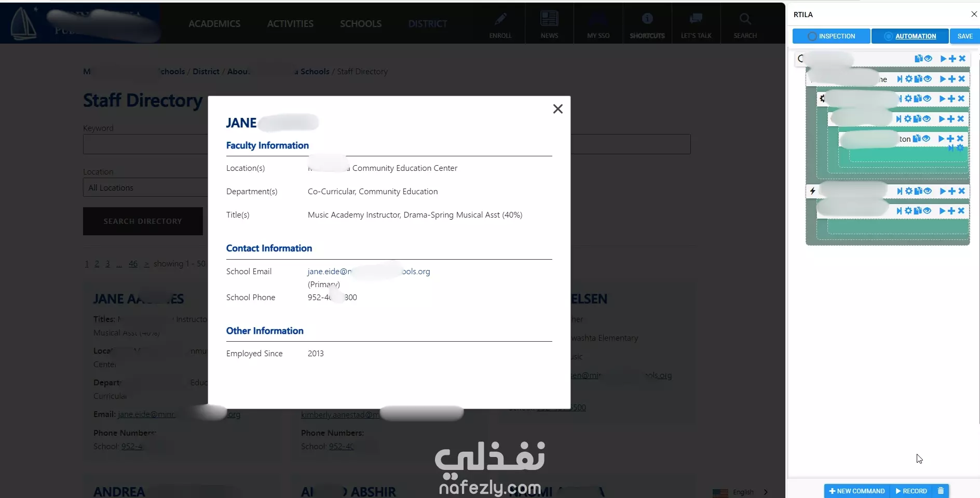
Task: Duplicate the lightning-bolt command row
Action: point(918,191)
